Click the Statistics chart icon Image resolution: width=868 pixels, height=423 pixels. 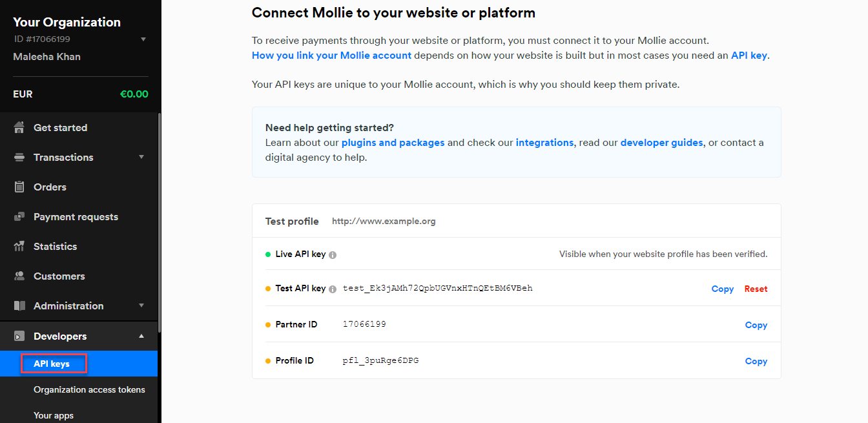[x=19, y=246]
